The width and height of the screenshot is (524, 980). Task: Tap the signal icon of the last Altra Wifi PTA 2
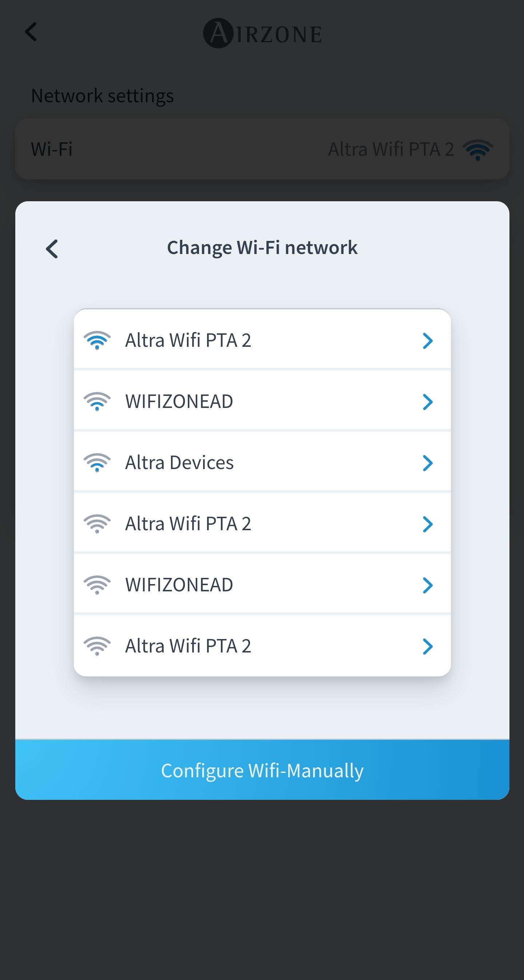(97, 646)
